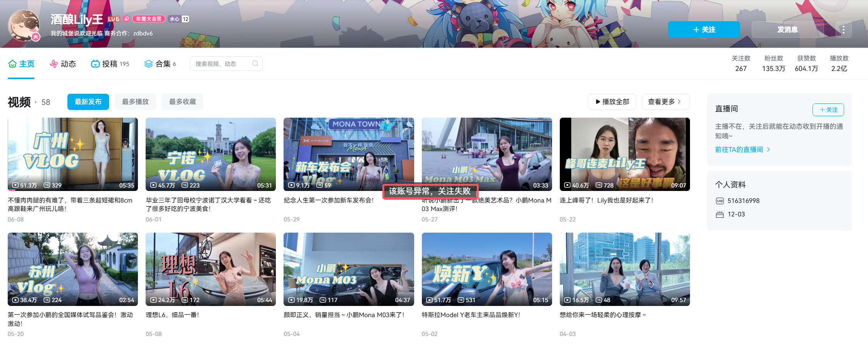Click the 年度大会员 membership badge

149,19
